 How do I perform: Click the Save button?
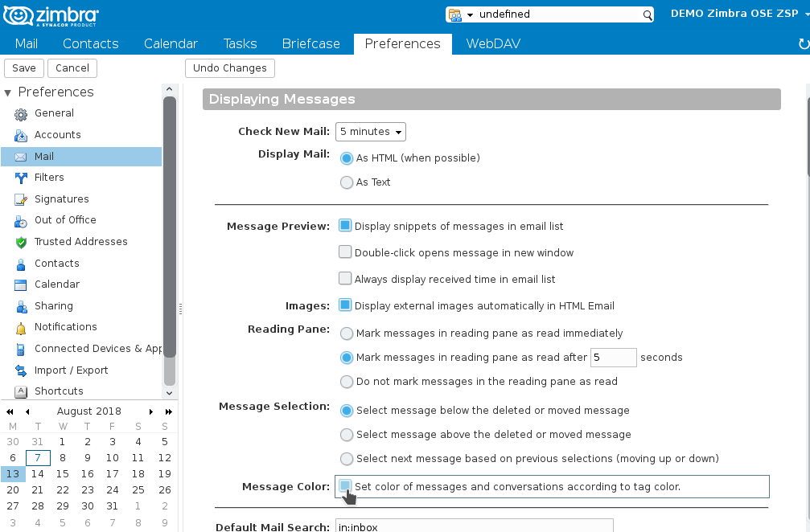click(24, 68)
